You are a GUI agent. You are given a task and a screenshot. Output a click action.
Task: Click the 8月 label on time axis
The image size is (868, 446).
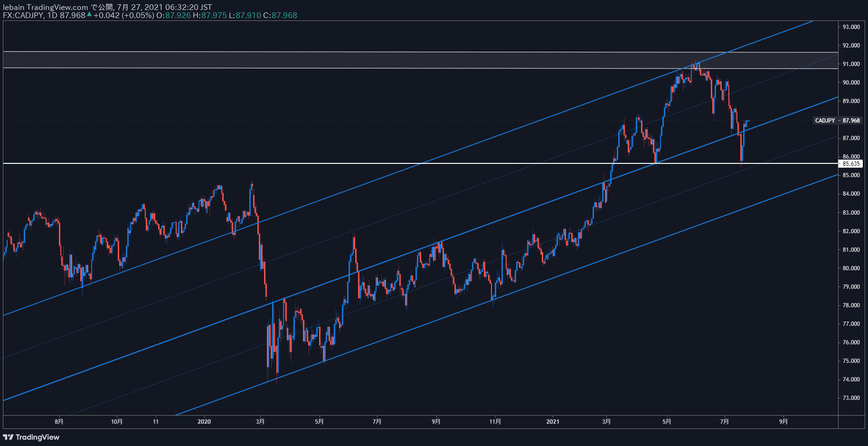59,422
